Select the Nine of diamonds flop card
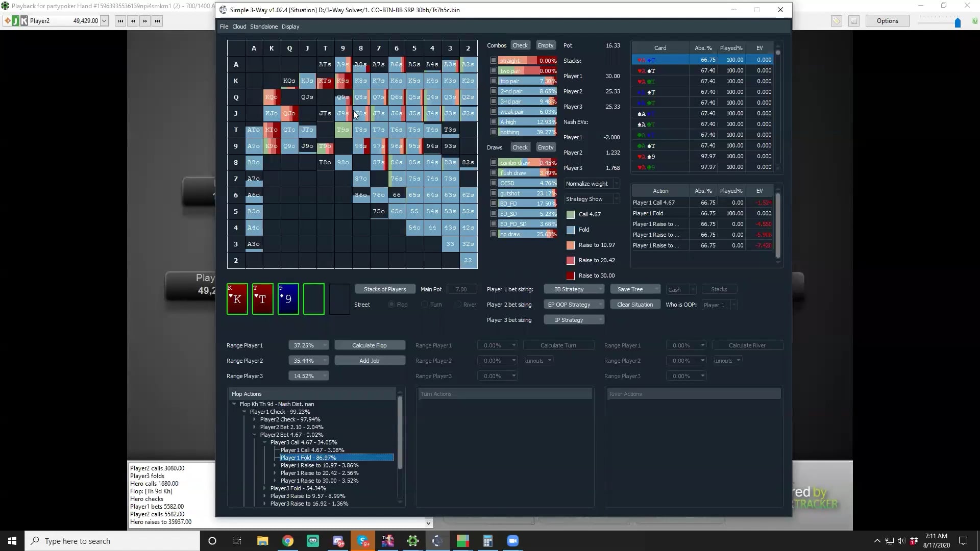This screenshot has width=980, height=551. click(x=287, y=299)
